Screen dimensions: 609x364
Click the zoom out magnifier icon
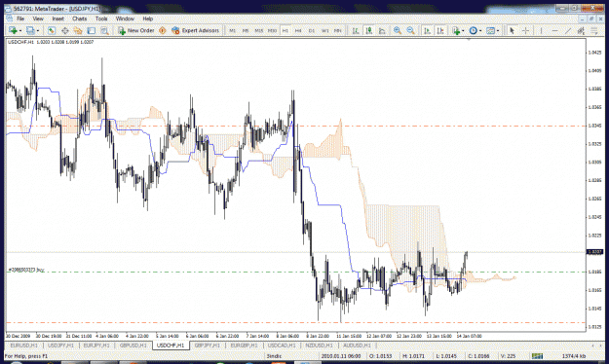coord(410,30)
